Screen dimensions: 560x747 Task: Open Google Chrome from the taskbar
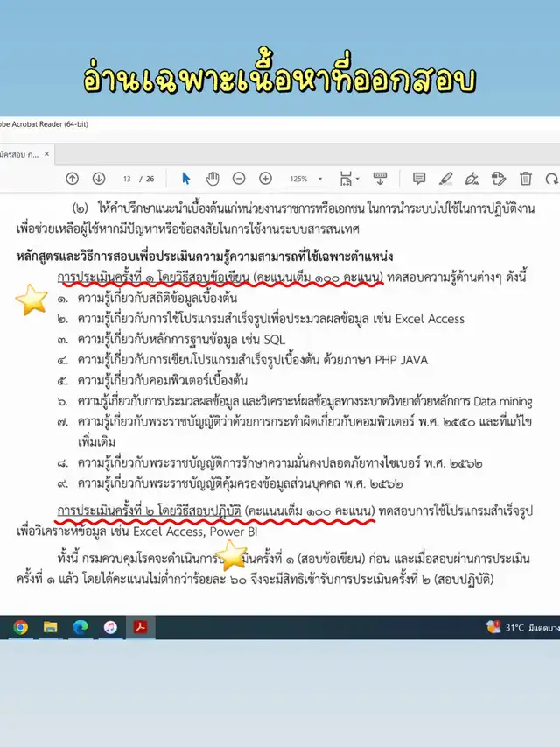click(x=20, y=627)
